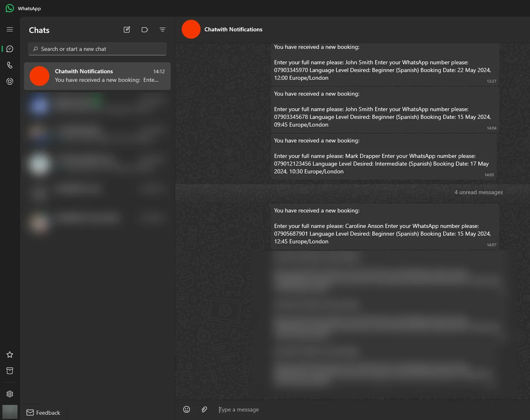Open the chat filter options
530x420 pixels.
point(163,29)
